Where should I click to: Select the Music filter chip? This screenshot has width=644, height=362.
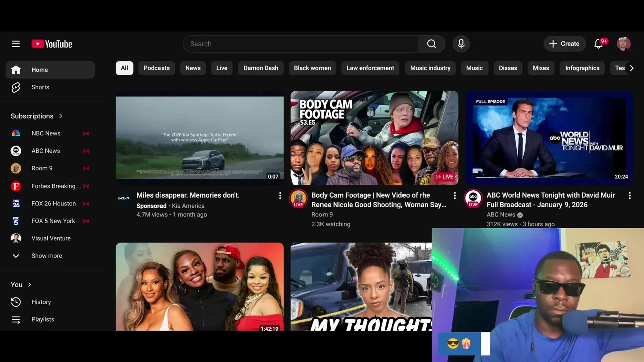pos(474,68)
